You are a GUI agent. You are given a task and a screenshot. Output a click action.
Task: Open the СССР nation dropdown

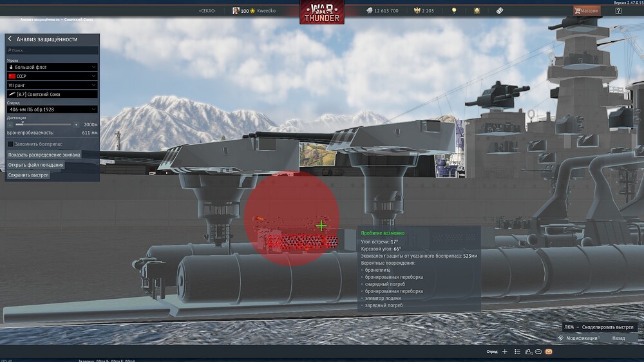(52, 76)
